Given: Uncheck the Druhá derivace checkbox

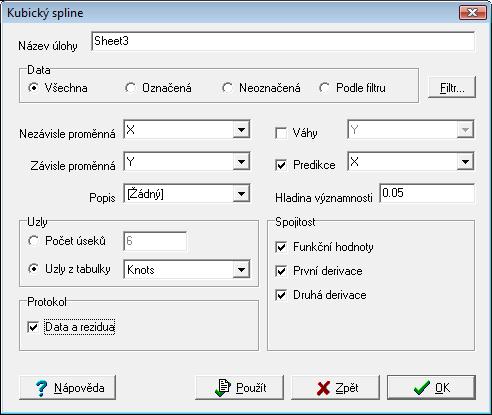Looking at the screenshot, I should point(281,295).
